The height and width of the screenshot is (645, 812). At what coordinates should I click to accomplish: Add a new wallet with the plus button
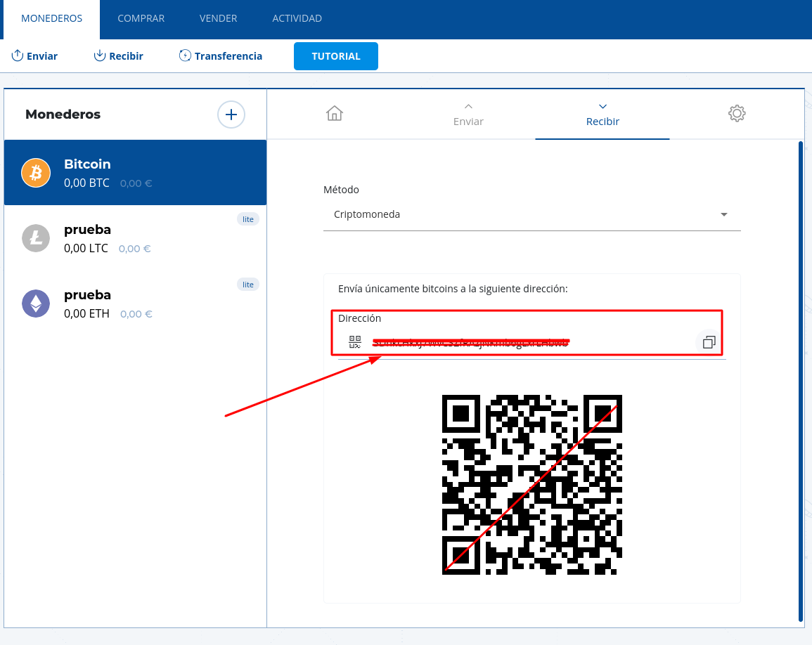231,115
